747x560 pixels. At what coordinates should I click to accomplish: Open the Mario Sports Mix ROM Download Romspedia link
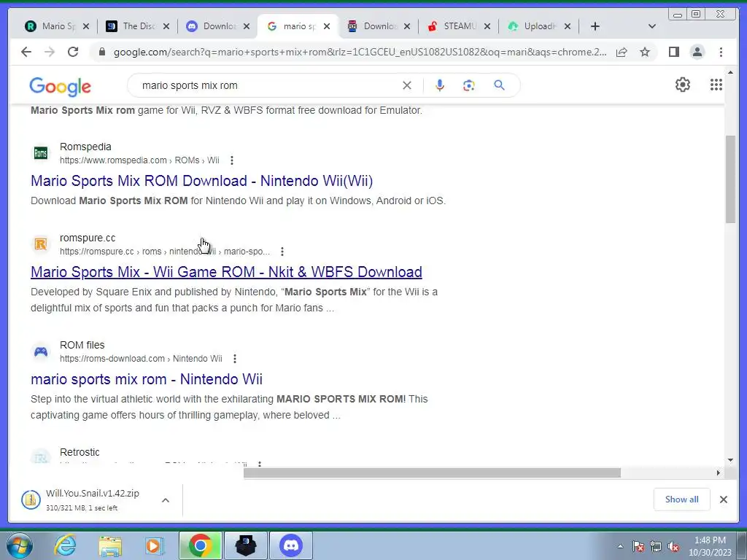[201, 181]
